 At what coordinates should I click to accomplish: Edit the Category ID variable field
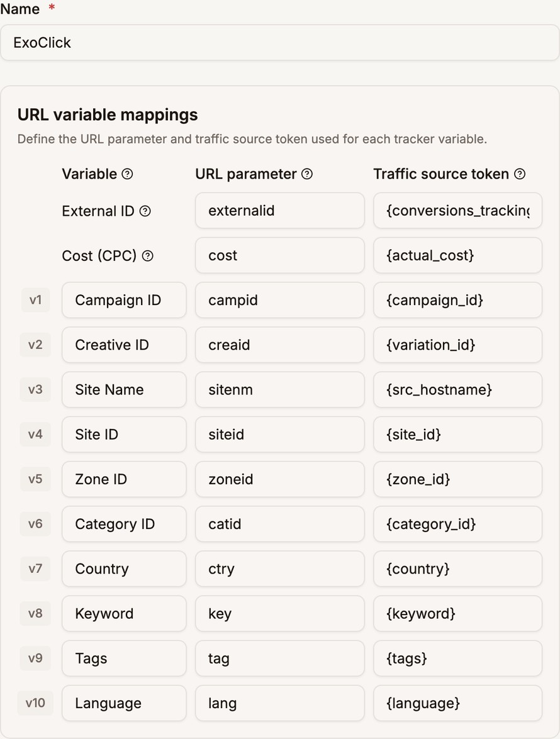point(124,524)
